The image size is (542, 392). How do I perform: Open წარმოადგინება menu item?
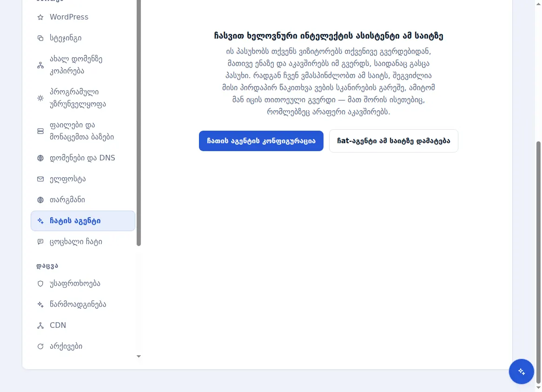[x=83, y=305]
